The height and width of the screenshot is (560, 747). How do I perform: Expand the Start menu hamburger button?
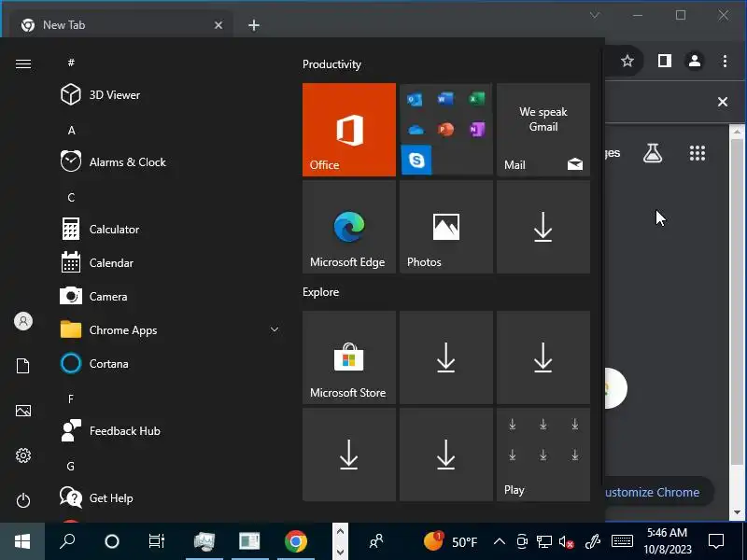tap(22, 63)
